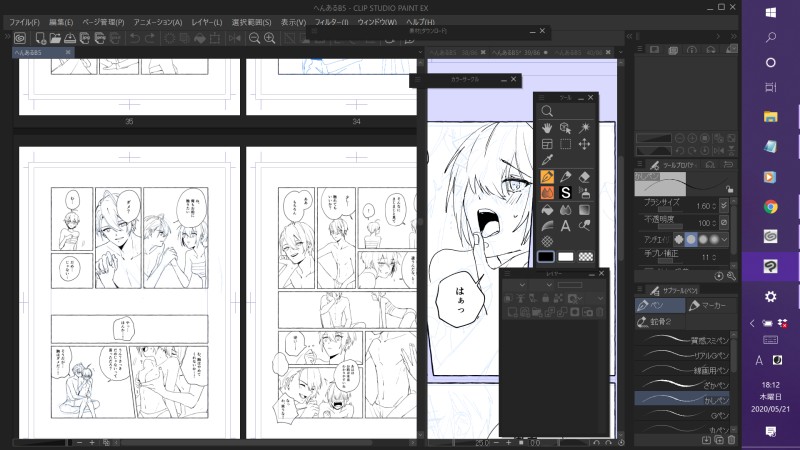Select the rectangular Selection marquee tool
800x450 pixels.
[565, 144]
